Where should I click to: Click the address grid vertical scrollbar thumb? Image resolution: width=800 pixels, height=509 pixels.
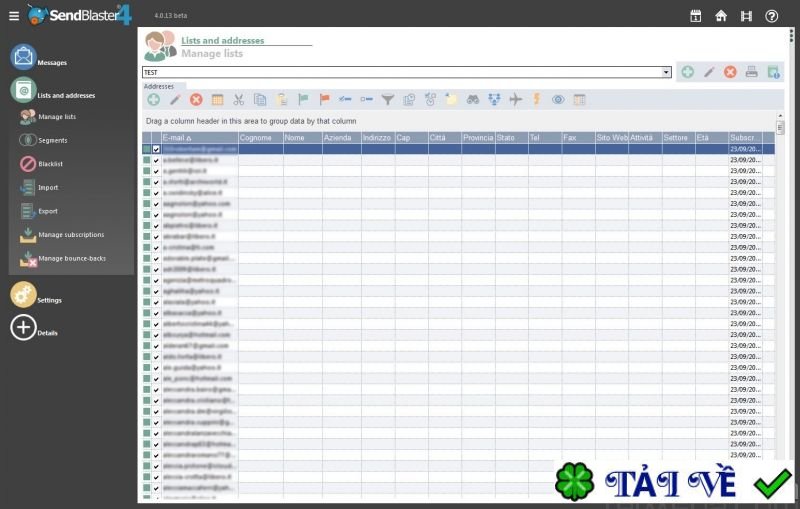click(780, 128)
